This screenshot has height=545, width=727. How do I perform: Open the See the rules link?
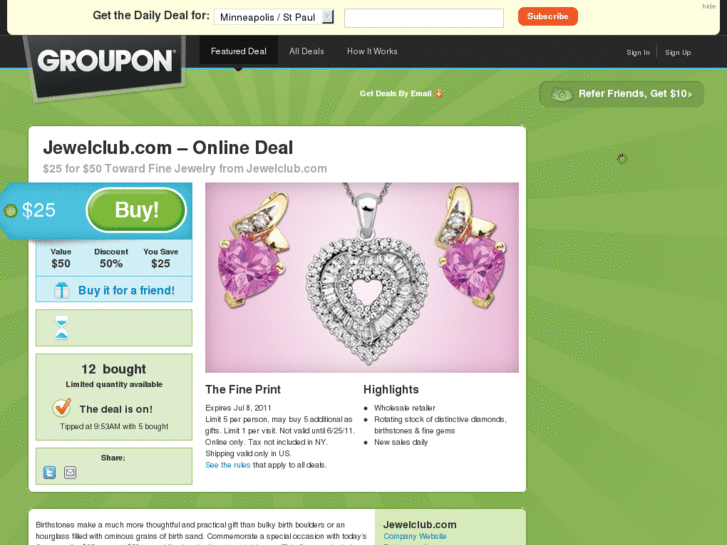[228, 465]
